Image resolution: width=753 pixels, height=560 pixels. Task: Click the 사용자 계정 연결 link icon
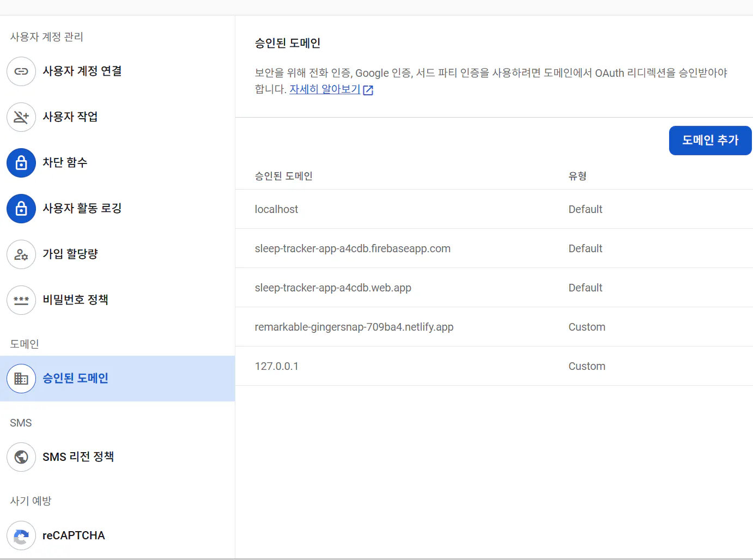point(21,71)
